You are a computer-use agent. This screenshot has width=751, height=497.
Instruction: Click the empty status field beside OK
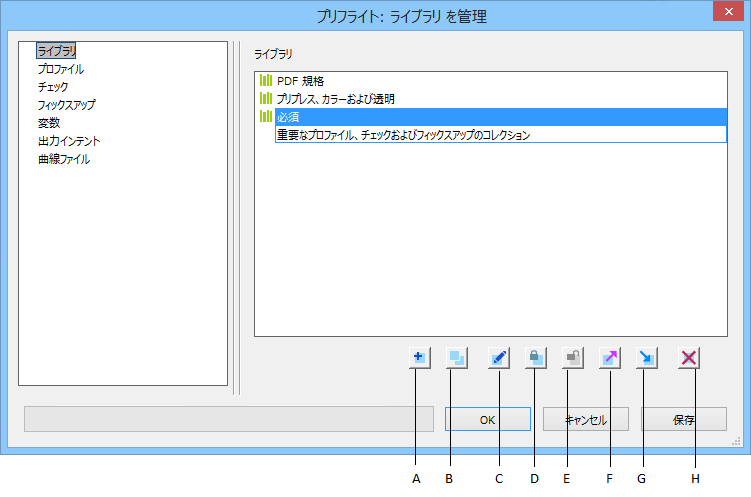coord(229,419)
